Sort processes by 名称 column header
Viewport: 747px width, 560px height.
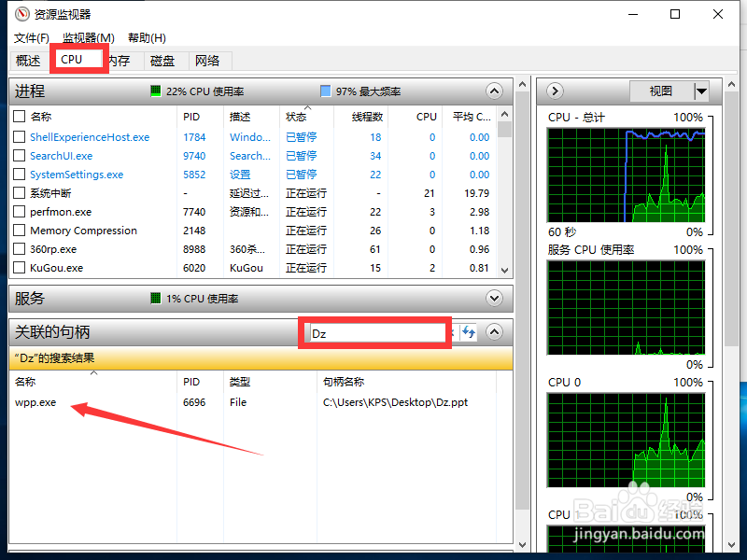pos(103,117)
